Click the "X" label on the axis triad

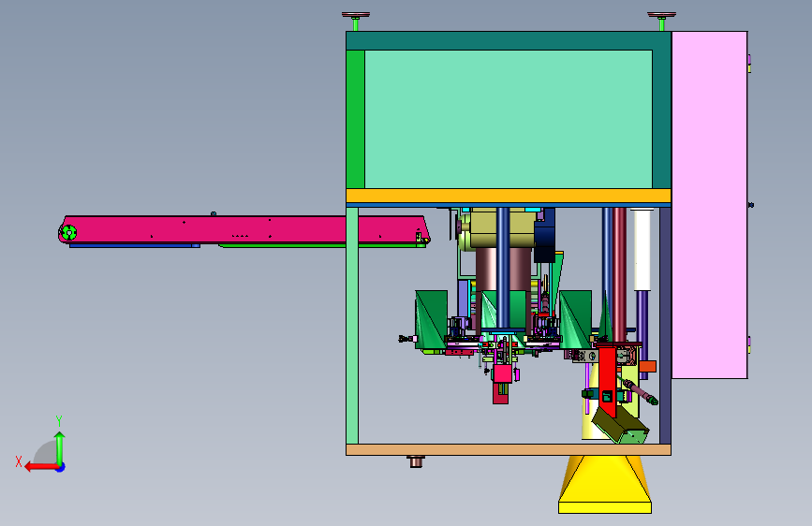click(19, 461)
